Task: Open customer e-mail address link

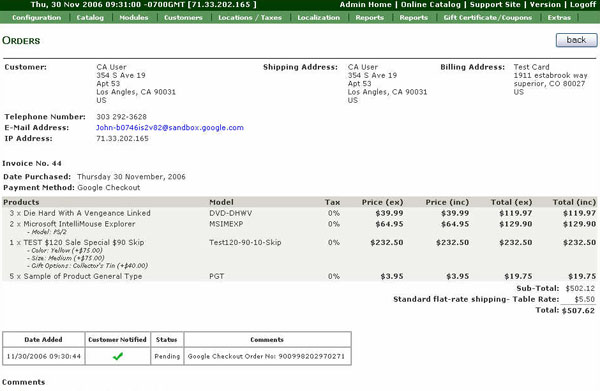Action: pyautogui.click(x=170, y=128)
